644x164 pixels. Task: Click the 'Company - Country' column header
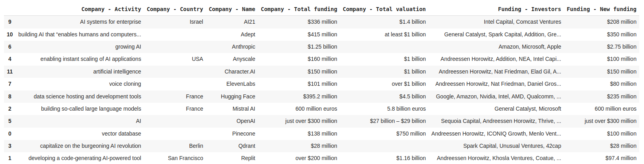pyautogui.click(x=175, y=9)
